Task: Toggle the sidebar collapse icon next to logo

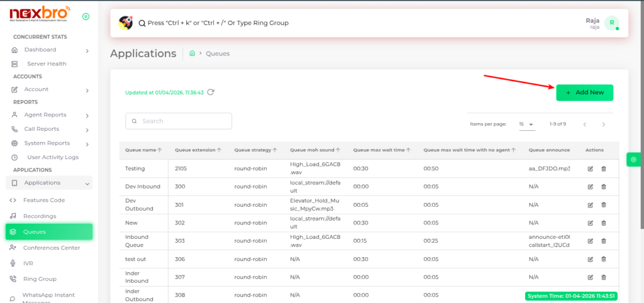Action: pos(86,16)
